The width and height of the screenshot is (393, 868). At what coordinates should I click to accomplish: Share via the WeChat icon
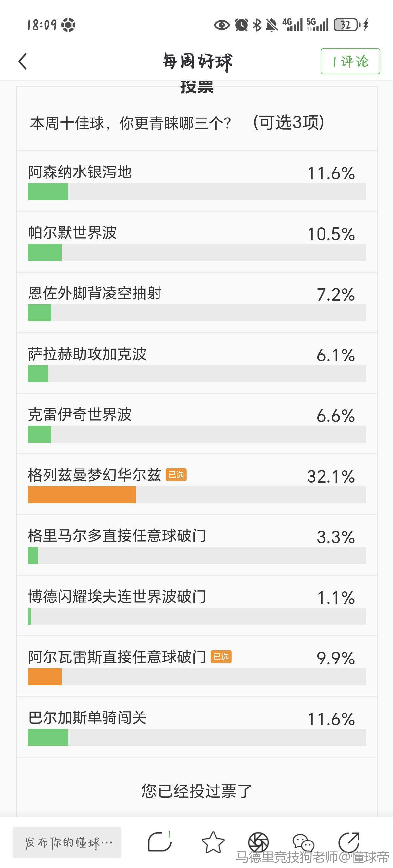pos(303,842)
